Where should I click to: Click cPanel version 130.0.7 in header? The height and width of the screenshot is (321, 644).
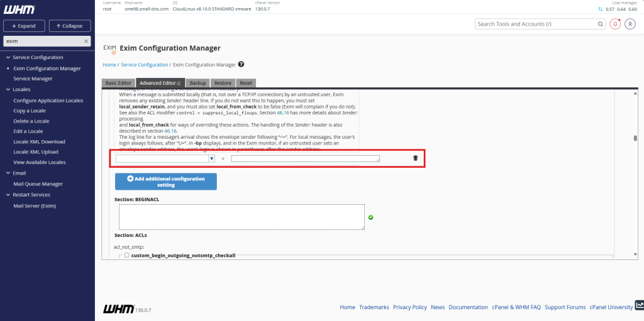(262, 9)
